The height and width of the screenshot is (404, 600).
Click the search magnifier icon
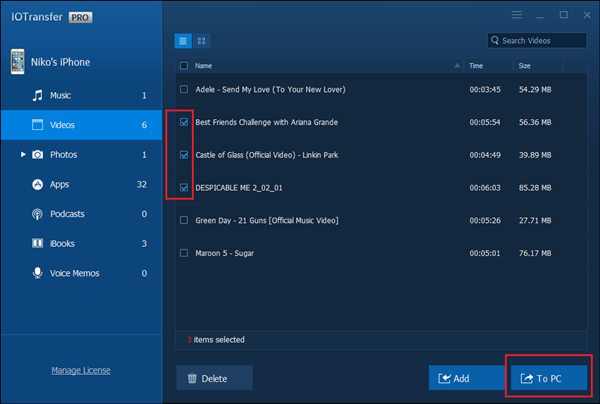coord(496,41)
